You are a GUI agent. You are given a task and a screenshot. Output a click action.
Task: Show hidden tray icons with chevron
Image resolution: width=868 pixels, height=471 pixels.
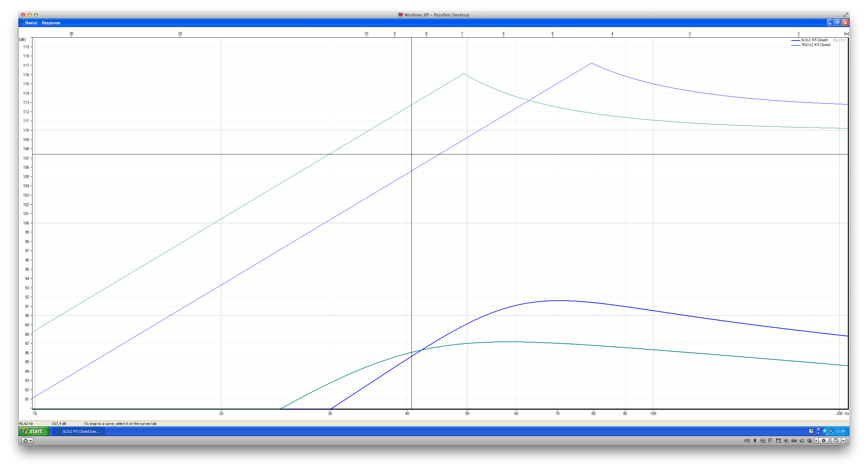[825, 431]
